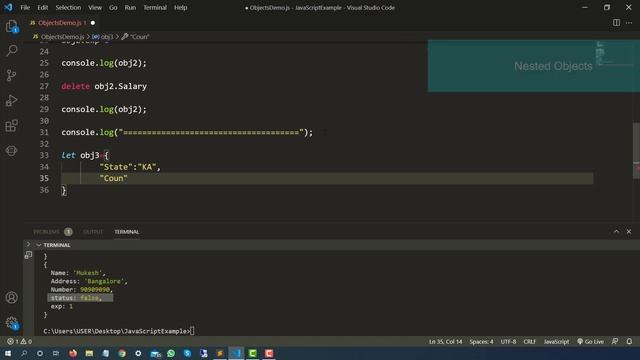Open the Terminal menu
The width and height of the screenshot is (640, 360).
(155, 7)
